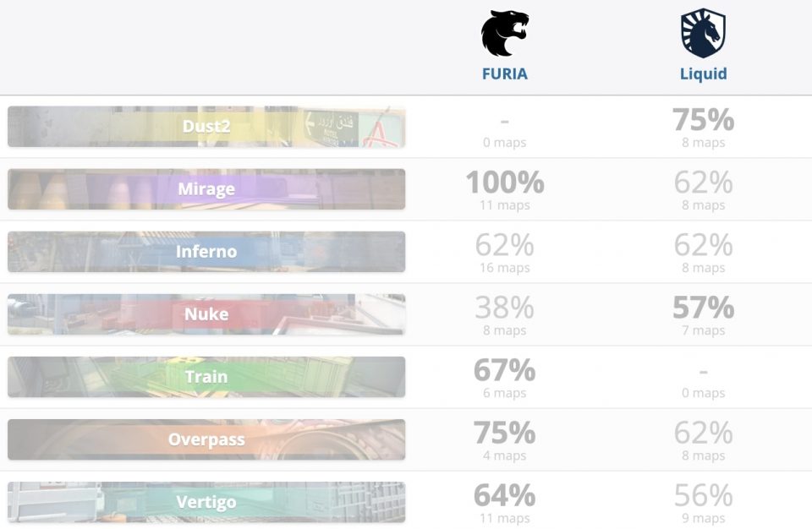Click FURIA's 16 maps Inferno count
The height and width of the screenshot is (529, 812).
(x=504, y=268)
